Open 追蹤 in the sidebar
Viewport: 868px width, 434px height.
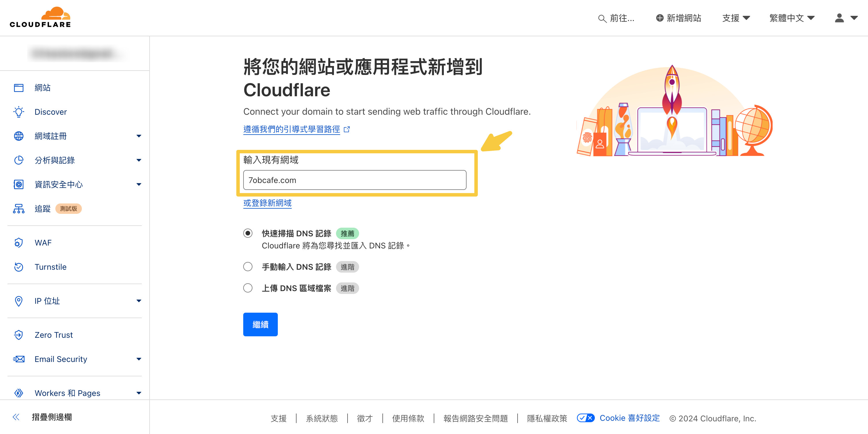tap(42, 209)
